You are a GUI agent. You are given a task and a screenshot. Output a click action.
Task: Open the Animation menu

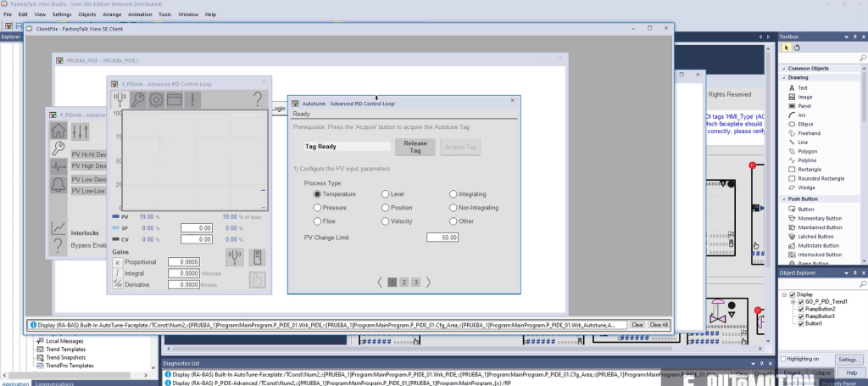tap(141, 14)
